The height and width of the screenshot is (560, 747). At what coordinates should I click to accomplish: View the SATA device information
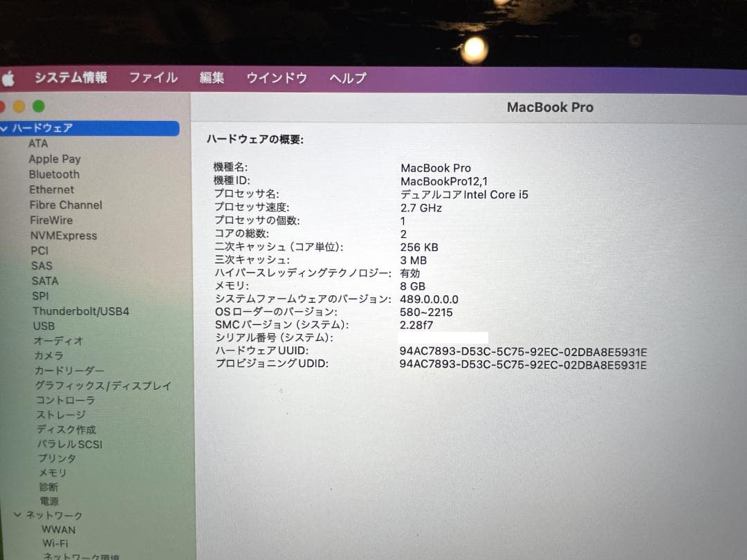(45, 281)
